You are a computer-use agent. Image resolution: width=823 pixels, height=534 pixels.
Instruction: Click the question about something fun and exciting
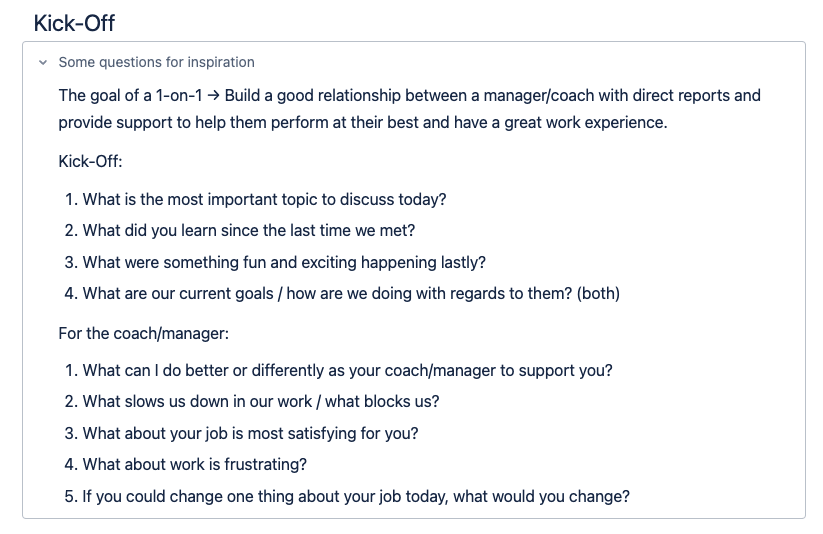pyautogui.click(x=284, y=262)
